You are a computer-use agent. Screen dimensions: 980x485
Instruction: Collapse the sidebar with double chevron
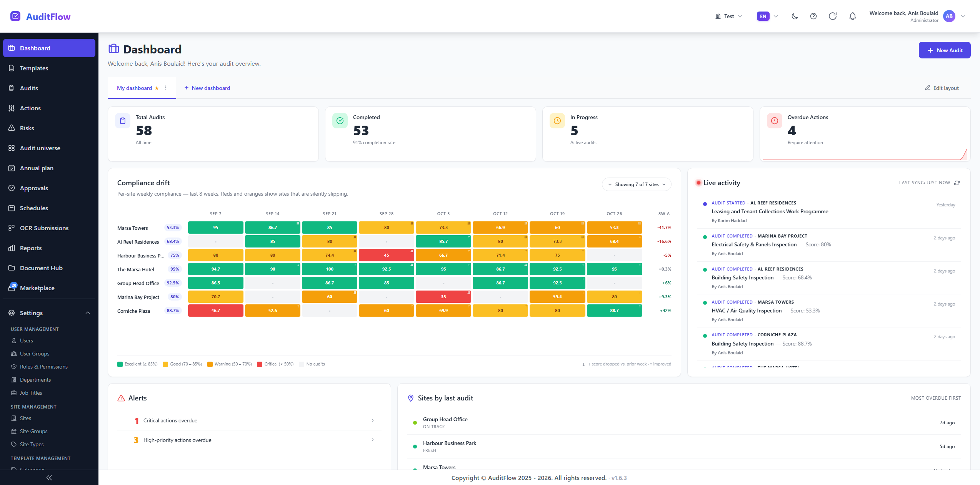49,478
